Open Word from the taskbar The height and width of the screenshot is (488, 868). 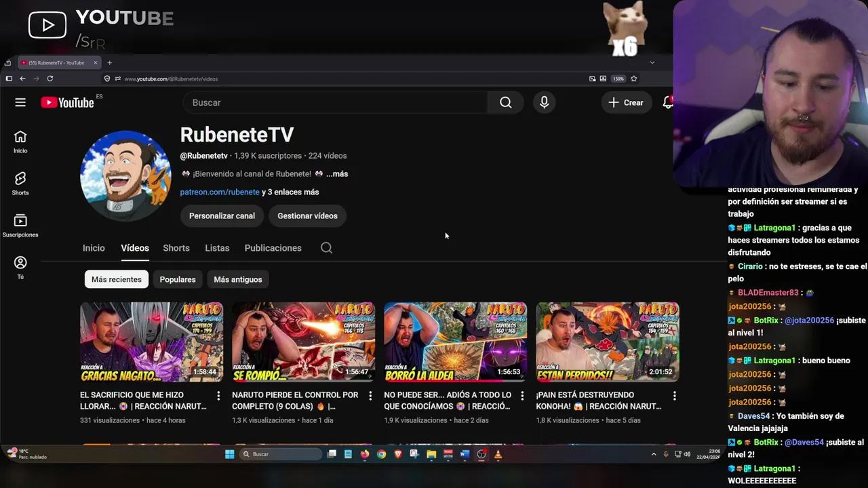[x=465, y=454]
